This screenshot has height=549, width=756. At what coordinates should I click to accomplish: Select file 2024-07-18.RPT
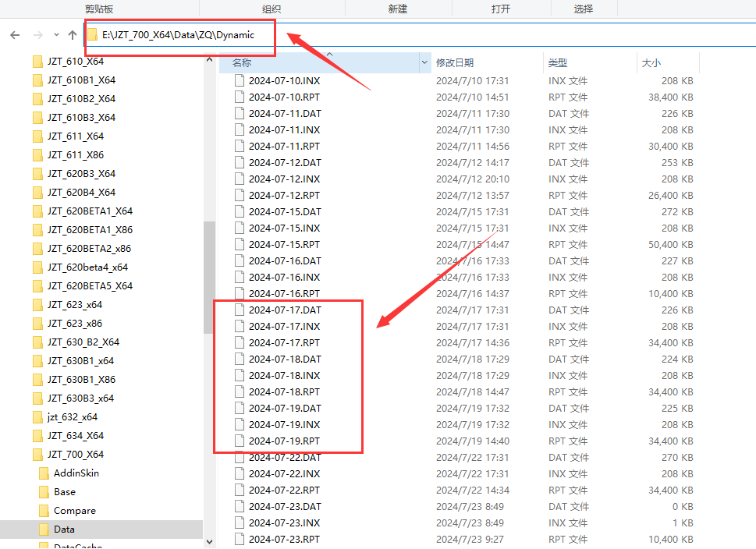click(x=285, y=392)
